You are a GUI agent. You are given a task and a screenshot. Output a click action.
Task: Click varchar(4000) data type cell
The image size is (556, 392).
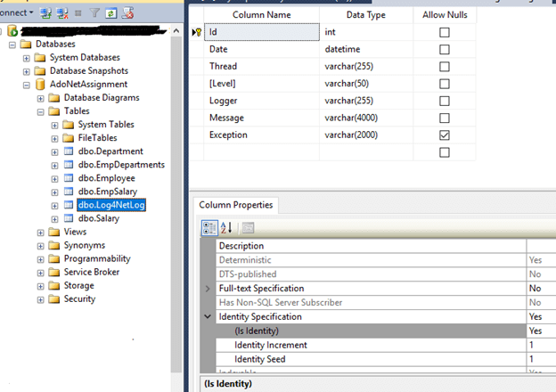pos(366,118)
